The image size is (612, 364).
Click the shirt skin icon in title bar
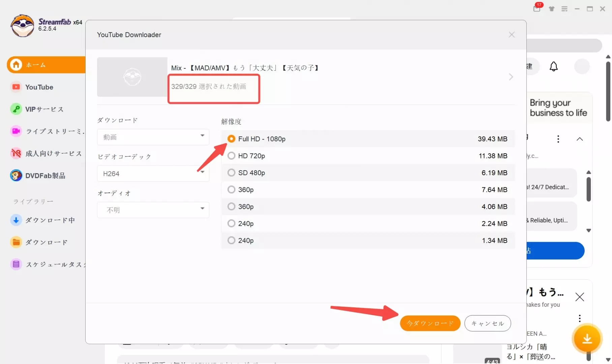[x=552, y=9]
